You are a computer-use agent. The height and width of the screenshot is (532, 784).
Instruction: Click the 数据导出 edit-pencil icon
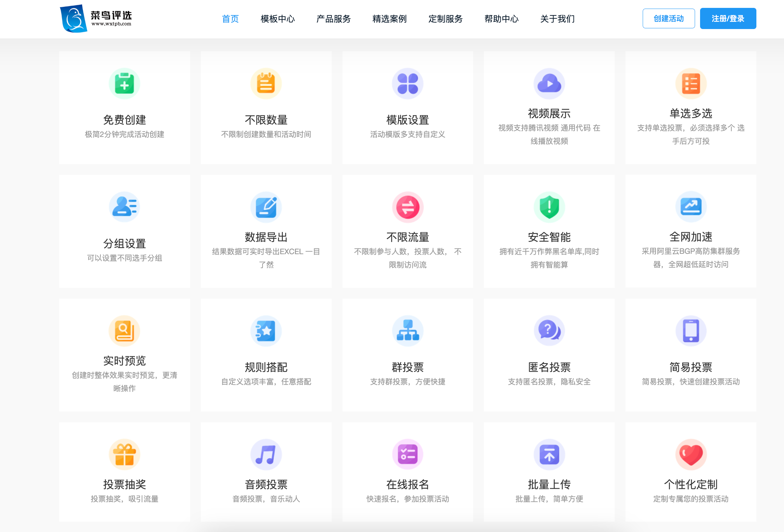coord(266,207)
